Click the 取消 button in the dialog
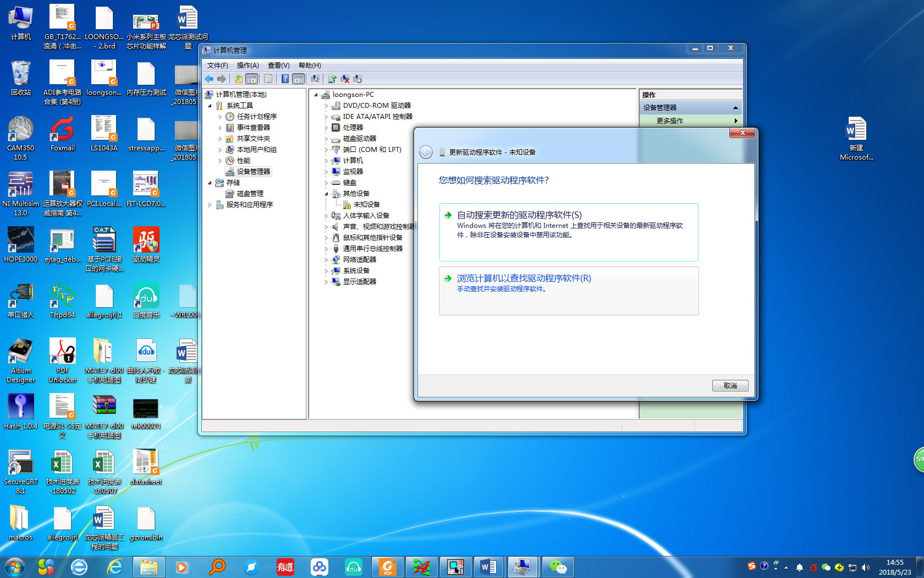Viewport: 924px width, 578px height. tap(730, 385)
